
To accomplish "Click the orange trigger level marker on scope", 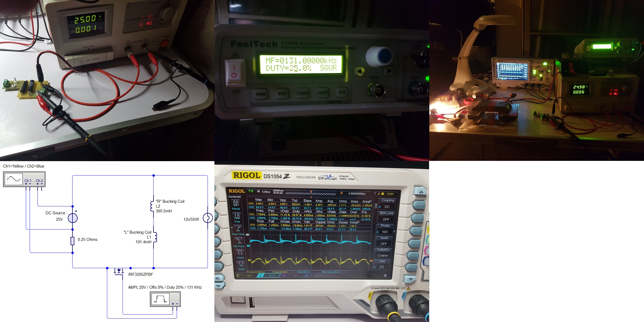I will point(371,261).
